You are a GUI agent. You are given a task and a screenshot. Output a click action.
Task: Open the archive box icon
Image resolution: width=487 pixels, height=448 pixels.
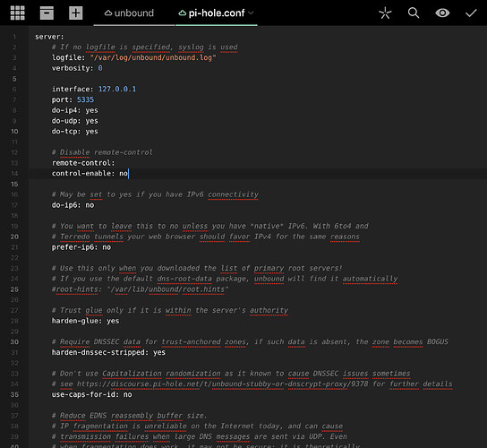pos(47,13)
